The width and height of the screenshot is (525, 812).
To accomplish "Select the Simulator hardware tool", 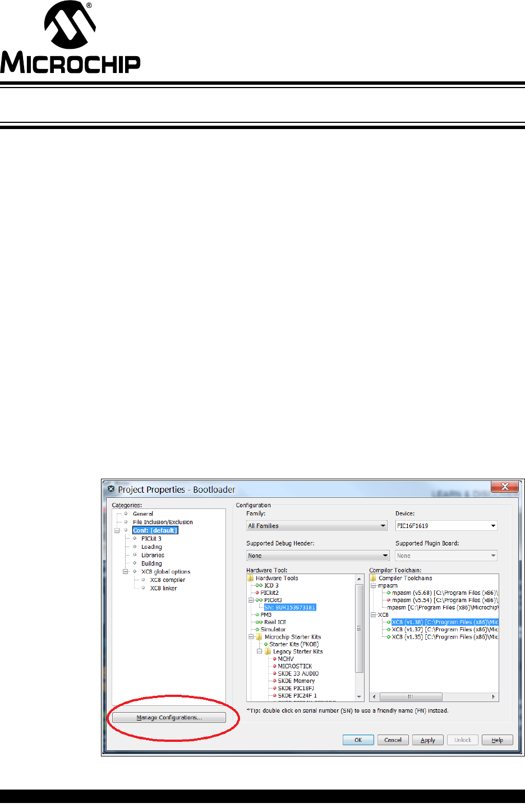I will pos(273,629).
